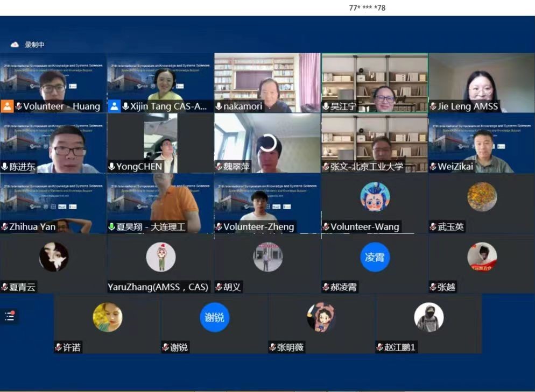Select 吴江宁's highlighted video tile
The image size is (535, 392).
375,82
